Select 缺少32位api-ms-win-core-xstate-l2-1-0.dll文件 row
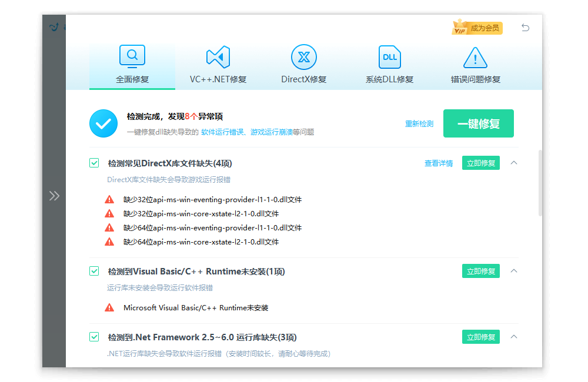This screenshot has height=382, width=588. pos(201,214)
